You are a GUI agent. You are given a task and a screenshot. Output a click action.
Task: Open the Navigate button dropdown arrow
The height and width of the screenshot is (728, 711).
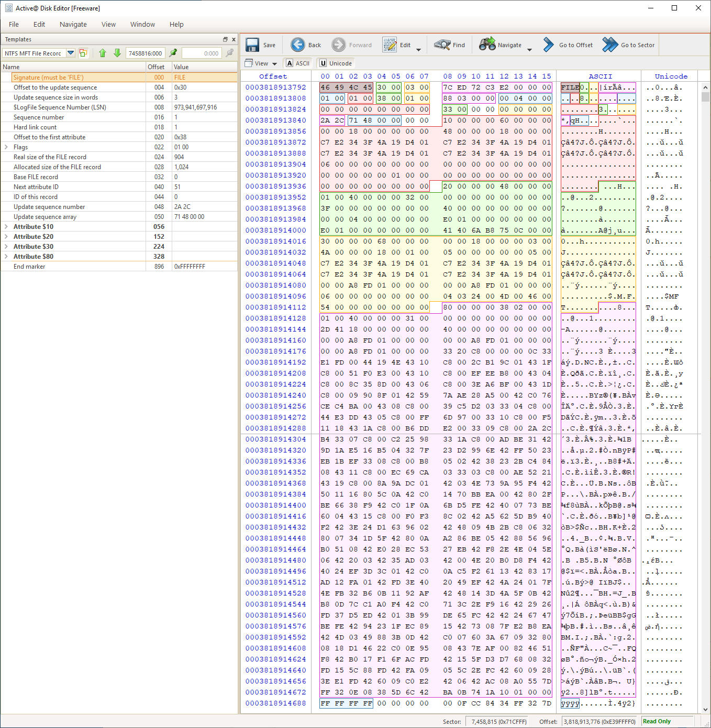pyautogui.click(x=529, y=50)
